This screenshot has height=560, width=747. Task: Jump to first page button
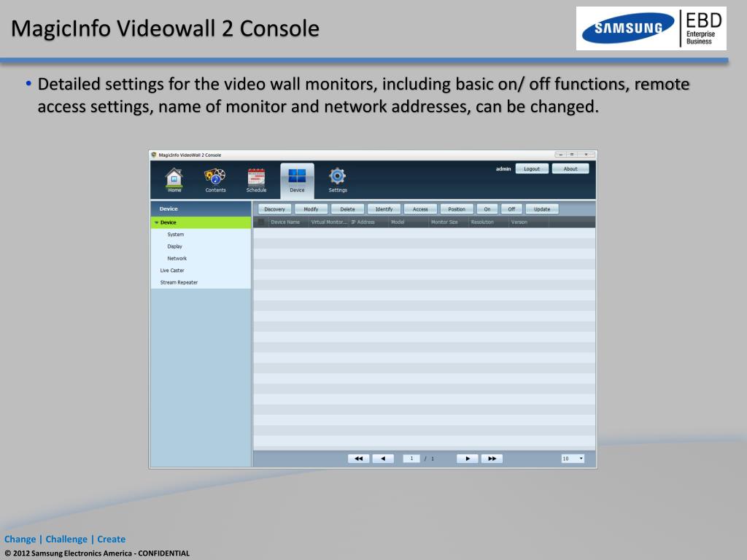(x=359, y=459)
